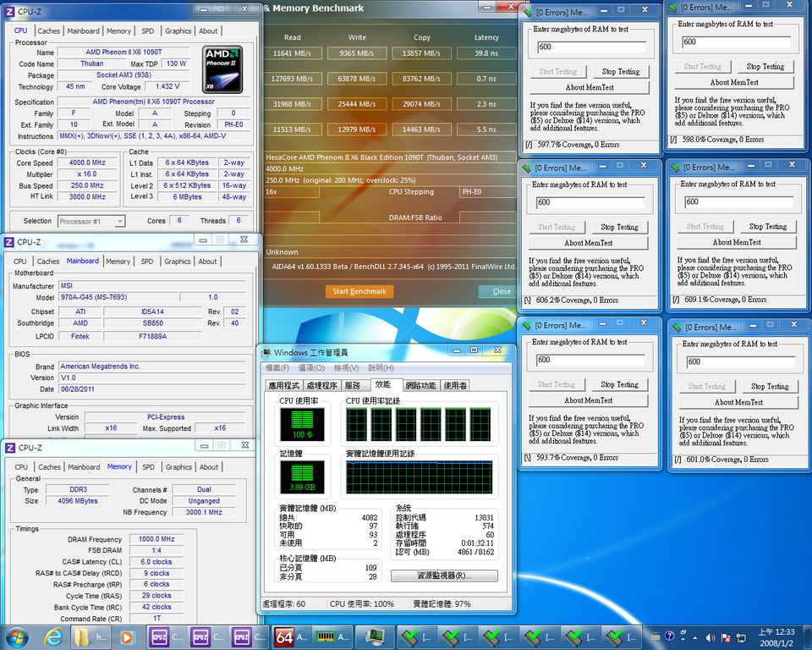The image size is (812, 650).
Task: Stop Testing in the 593.7% coverage MemTest window
Action: pyautogui.click(x=619, y=384)
